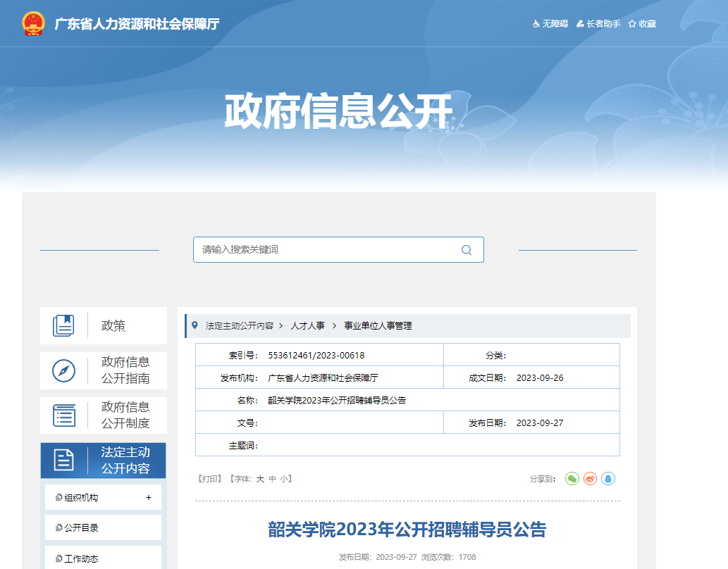The height and width of the screenshot is (569, 728).
Task: Open the 长者助手 elderly assistant
Action: (598, 24)
